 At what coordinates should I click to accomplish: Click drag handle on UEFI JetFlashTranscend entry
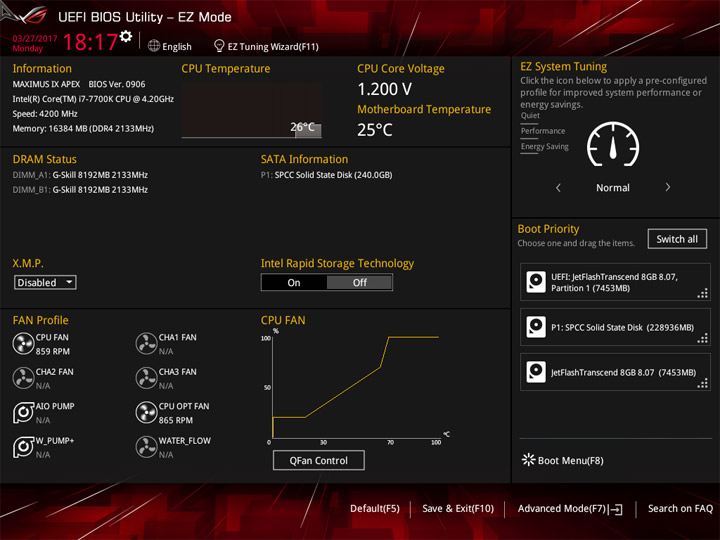click(703, 293)
